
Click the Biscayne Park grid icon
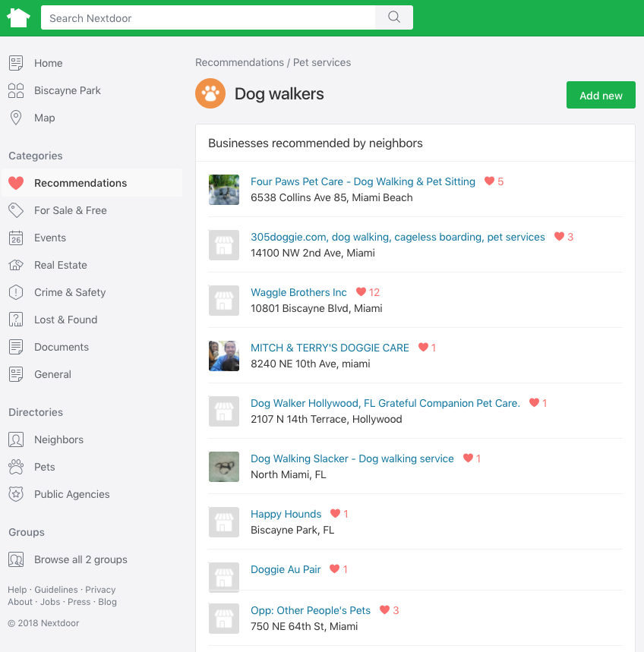(x=16, y=90)
